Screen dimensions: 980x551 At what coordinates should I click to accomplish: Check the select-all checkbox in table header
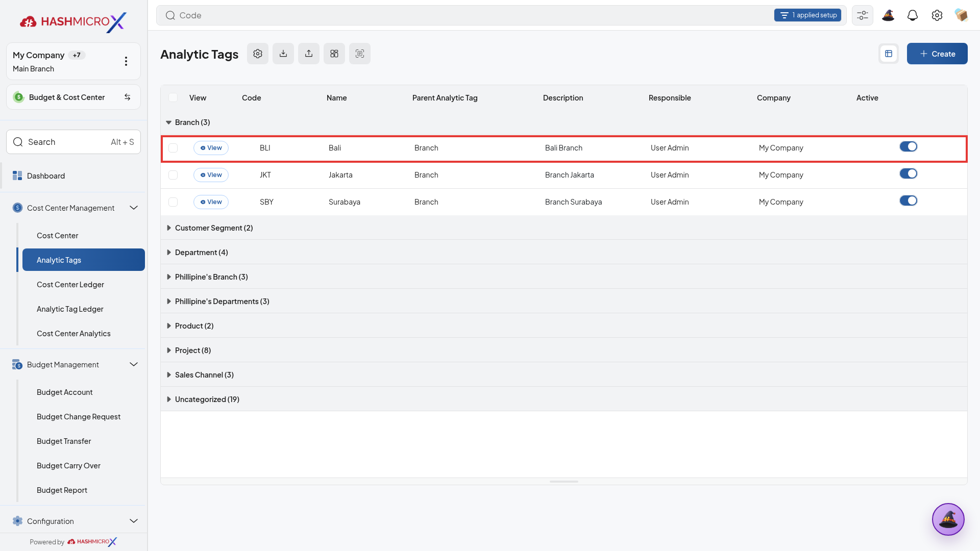173,97
